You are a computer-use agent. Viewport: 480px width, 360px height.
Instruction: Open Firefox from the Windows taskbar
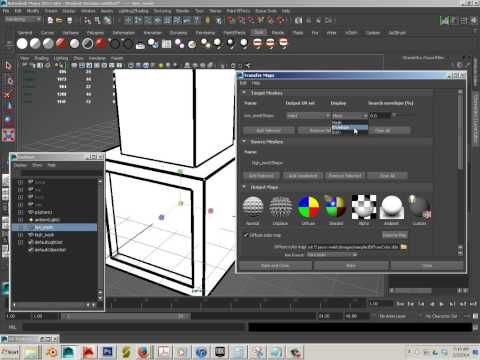[143, 352]
